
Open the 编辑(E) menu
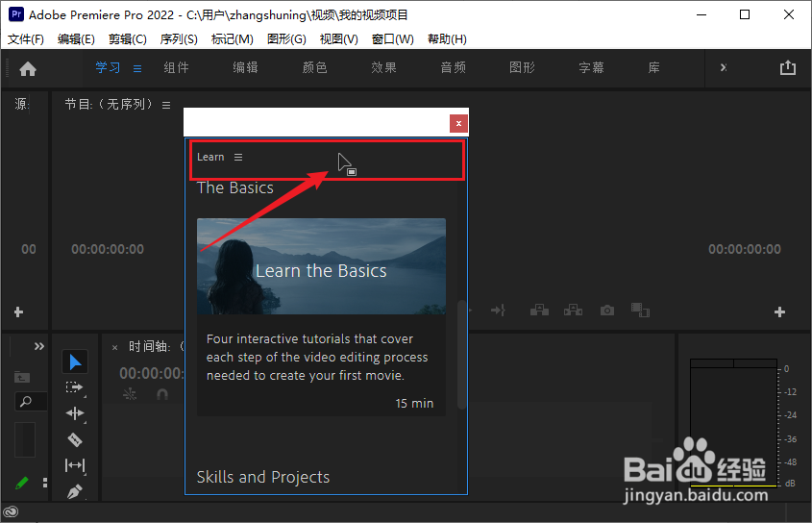76,38
